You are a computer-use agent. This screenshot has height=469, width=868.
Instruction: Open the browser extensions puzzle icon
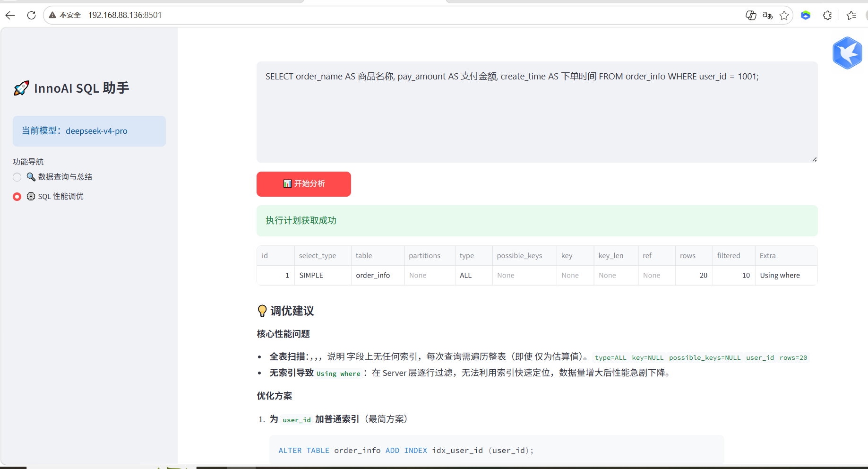click(x=827, y=15)
